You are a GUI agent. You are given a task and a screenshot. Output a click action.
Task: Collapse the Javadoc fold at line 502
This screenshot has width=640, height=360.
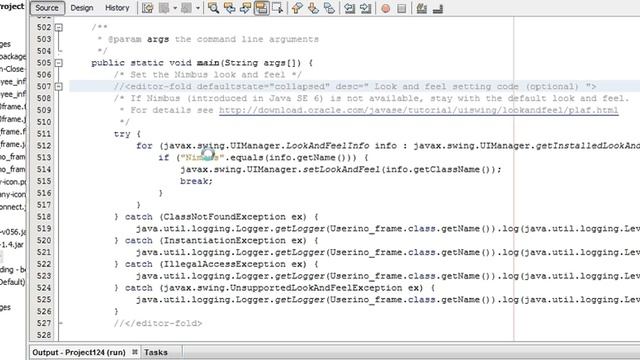click(59, 27)
